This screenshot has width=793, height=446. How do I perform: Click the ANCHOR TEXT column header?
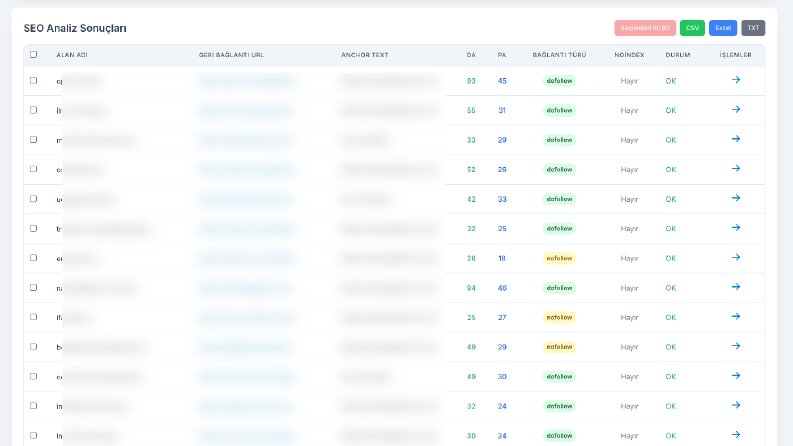(365, 55)
